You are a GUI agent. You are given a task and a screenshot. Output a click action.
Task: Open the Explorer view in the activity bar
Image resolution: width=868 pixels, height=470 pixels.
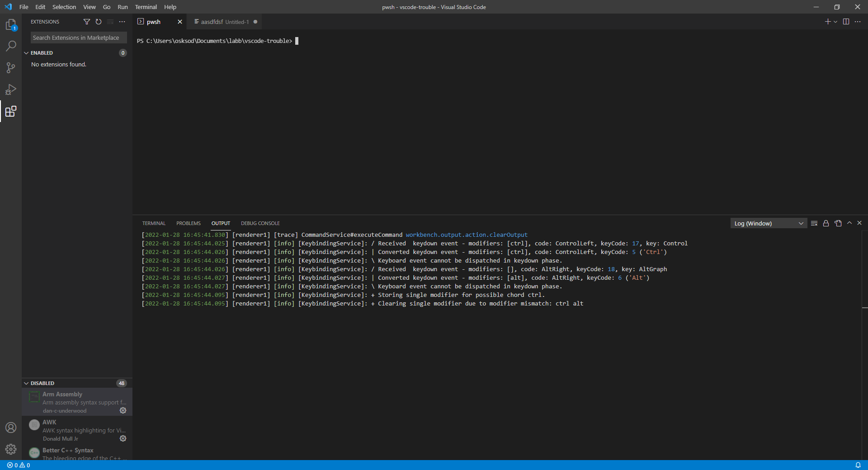[11, 25]
